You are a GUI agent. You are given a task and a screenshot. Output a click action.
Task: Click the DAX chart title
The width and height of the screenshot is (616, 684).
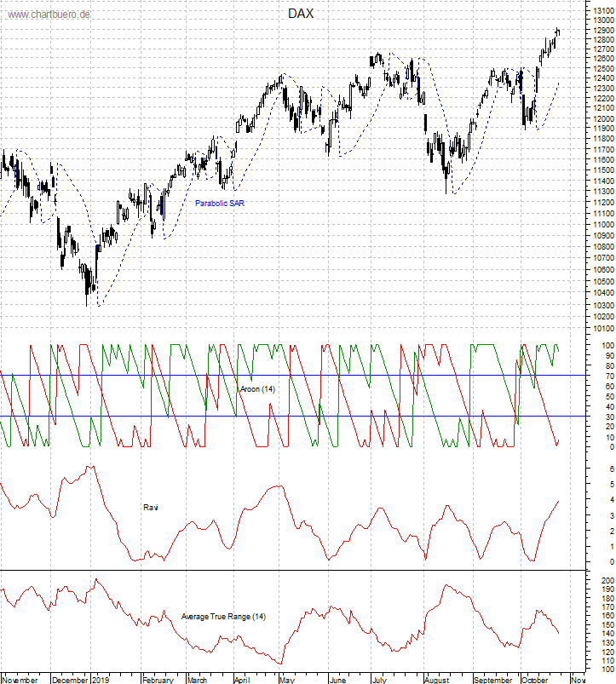pos(301,14)
